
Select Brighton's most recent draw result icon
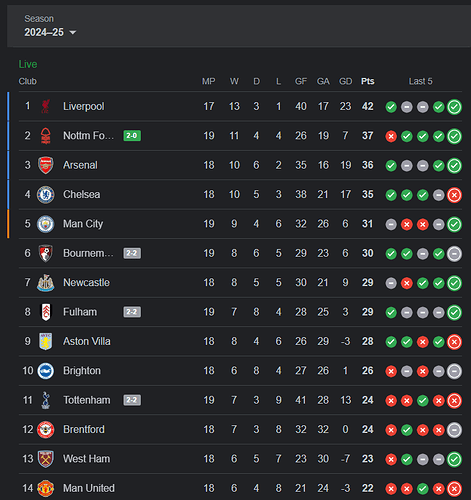click(454, 371)
